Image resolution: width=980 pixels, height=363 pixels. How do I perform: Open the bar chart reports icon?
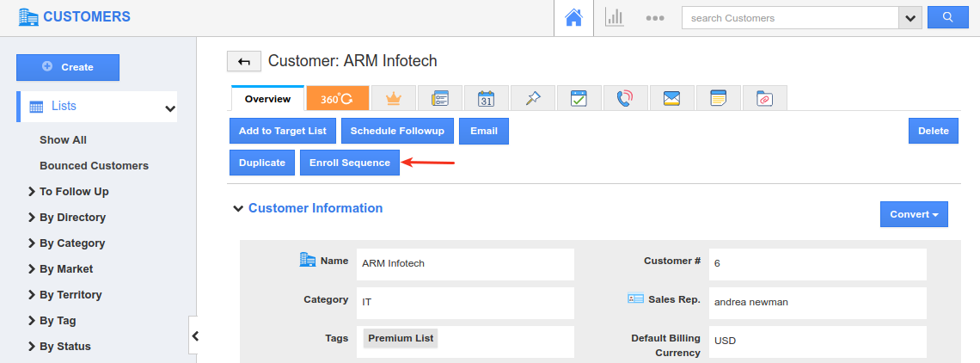614,17
